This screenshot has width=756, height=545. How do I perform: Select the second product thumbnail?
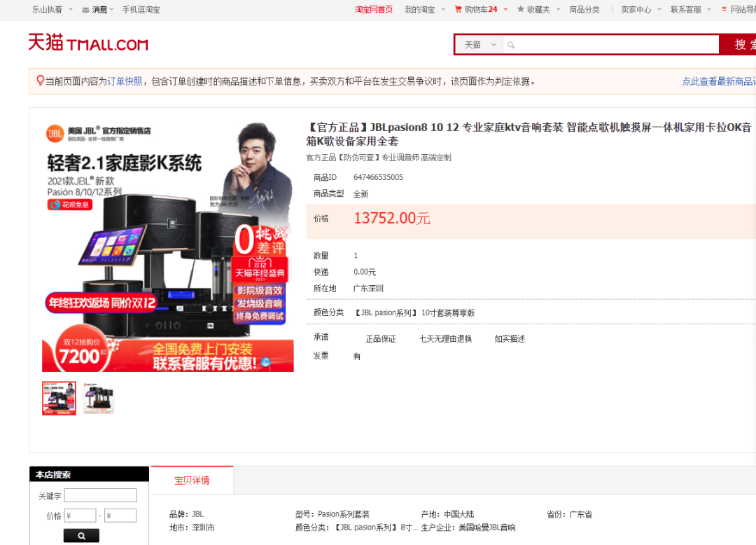[x=99, y=399]
